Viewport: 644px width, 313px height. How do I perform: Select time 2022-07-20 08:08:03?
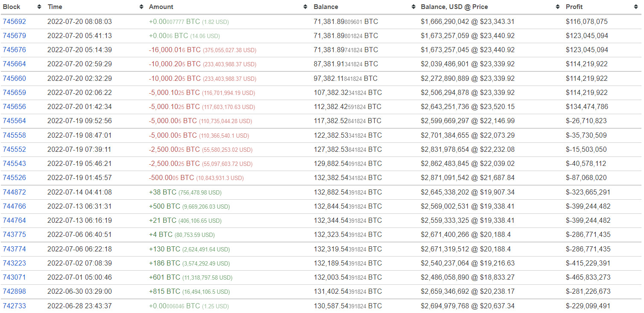click(x=79, y=21)
